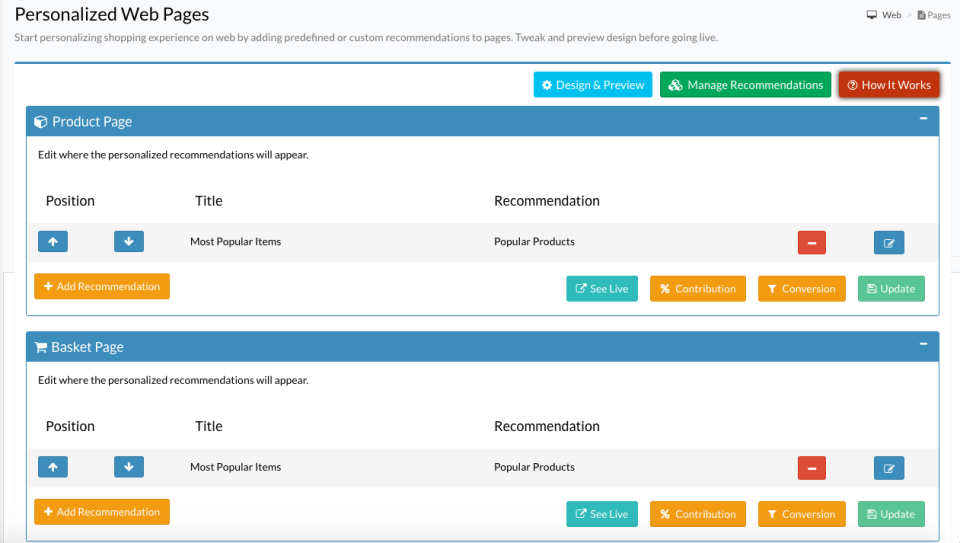Remove Basket Page Most Popular Items row

(x=812, y=468)
